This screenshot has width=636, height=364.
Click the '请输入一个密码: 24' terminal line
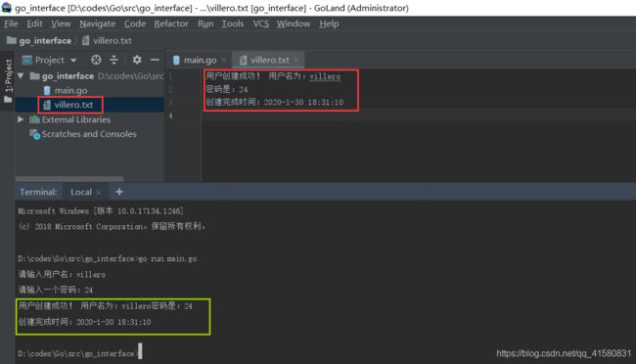pos(56,291)
